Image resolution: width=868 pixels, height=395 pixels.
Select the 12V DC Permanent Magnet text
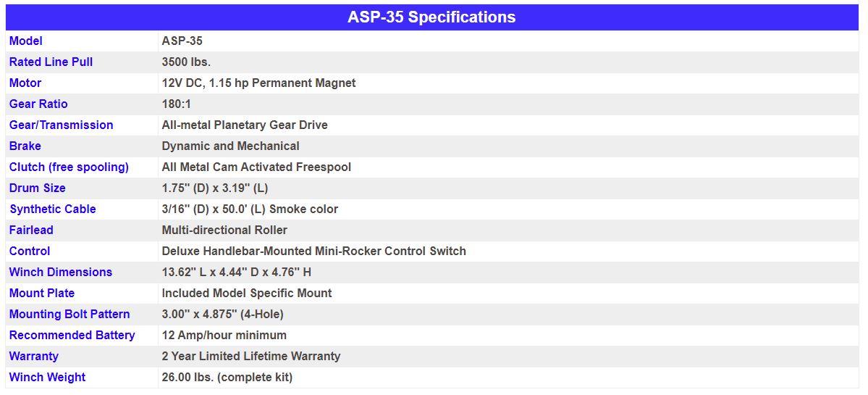(258, 83)
